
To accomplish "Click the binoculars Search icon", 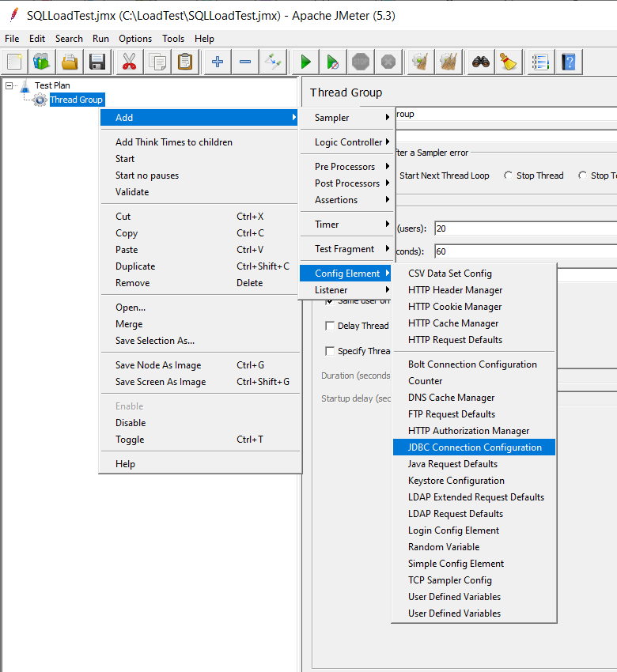I will 480,62.
